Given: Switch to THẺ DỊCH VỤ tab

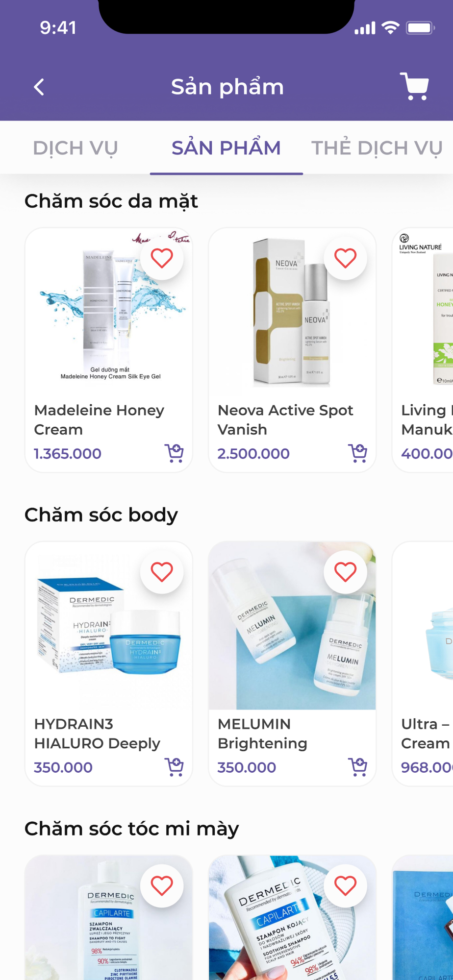Looking at the screenshot, I should point(377,148).
